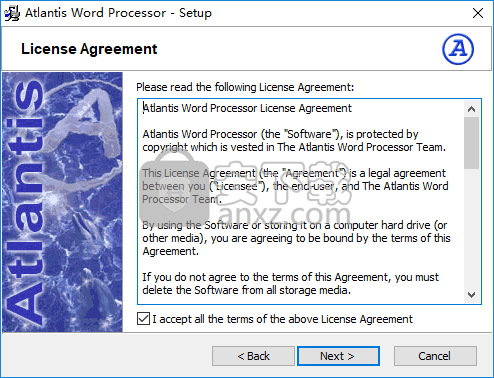Click the license scrollbar down arrow
Screen dimensions: 494x378
click(x=471, y=295)
